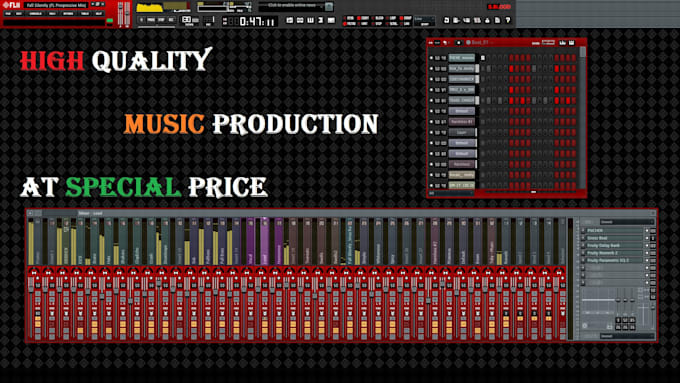This screenshot has height=383, width=680.
Task: Click the page icon left of help icon
Action: [497, 20]
